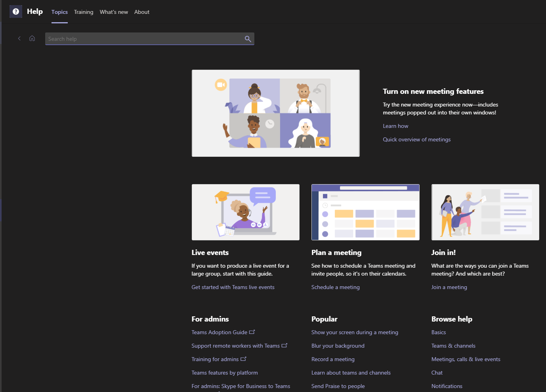The height and width of the screenshot is (392, 546).
Task: Click external link icon next to Training for admins
Action: pyautogui.click(x=244, y=358)
